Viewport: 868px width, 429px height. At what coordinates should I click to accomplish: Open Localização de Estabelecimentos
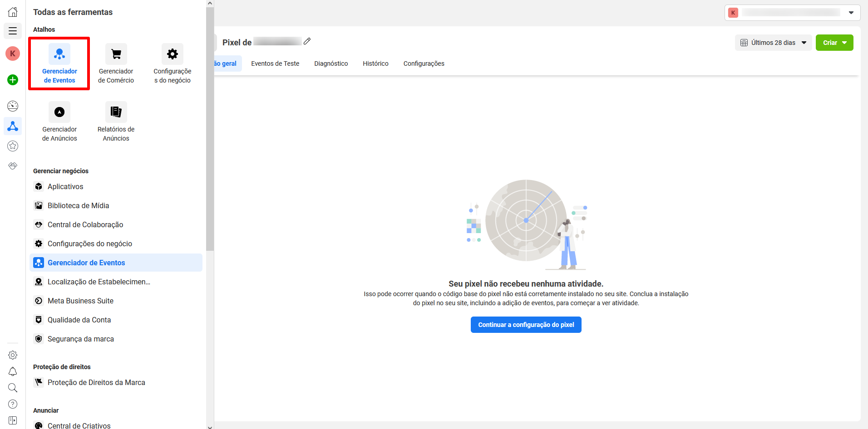[x=116, y=282]
